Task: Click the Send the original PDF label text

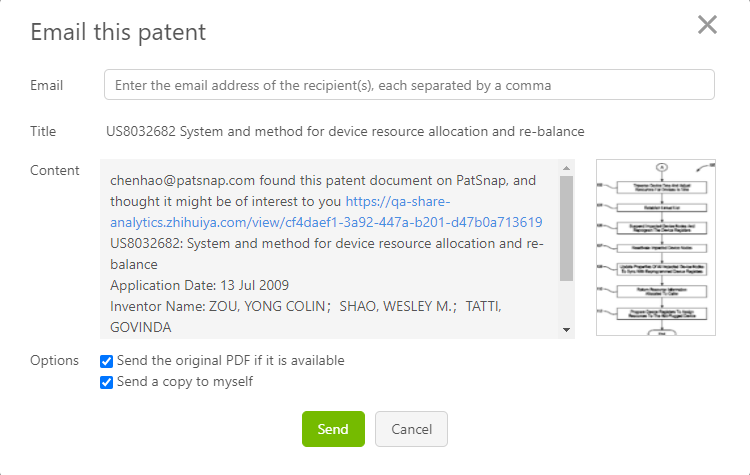Action: pos(230,361)
